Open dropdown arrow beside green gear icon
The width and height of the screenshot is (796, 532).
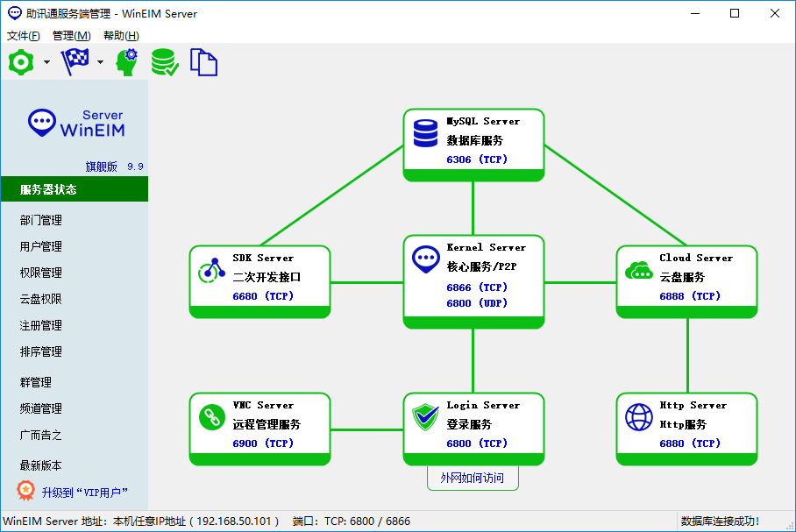[46, 62]
